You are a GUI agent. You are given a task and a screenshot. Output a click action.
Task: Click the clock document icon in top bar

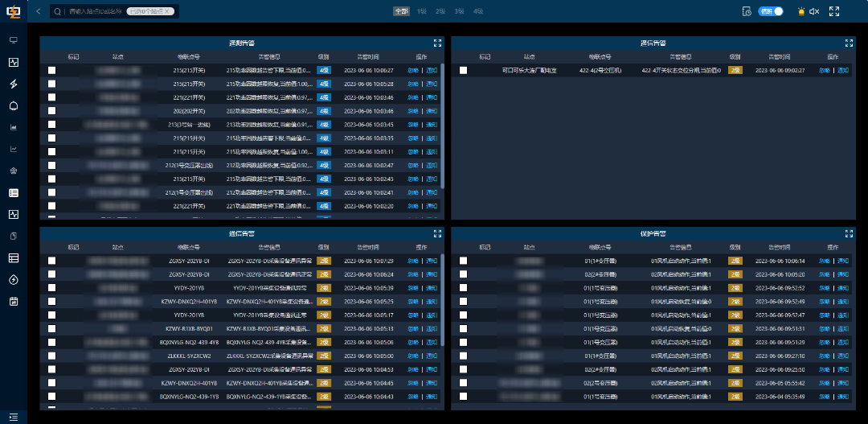(x=747, y=11)
